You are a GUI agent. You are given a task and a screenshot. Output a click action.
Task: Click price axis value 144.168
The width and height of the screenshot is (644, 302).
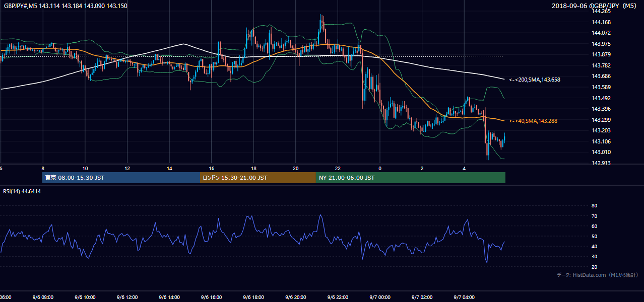pos(601,22)
